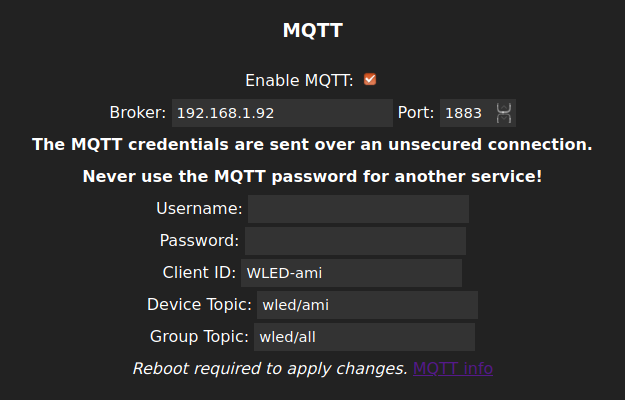Click the "Username:" text label
625x400 pixels.
point(199,209)
